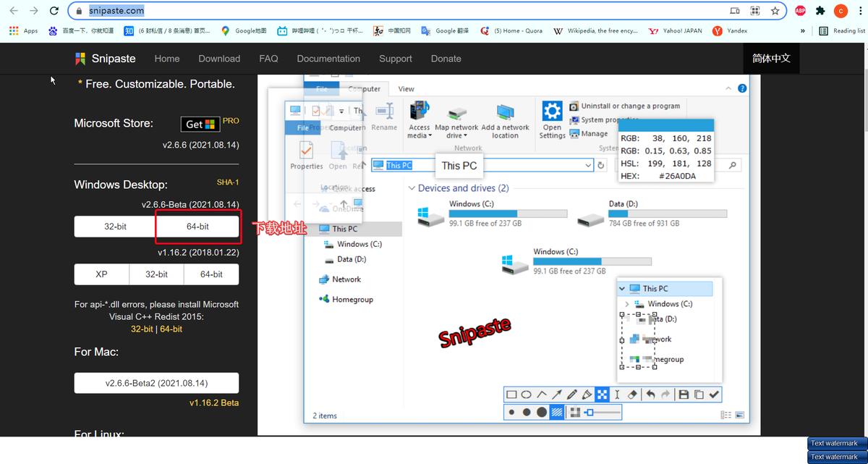Image resolution: width=868 pixels, height=464 pixels.
Task: Switch language to 简体中文
Action: pyautogui.click(x=771, y=59)
